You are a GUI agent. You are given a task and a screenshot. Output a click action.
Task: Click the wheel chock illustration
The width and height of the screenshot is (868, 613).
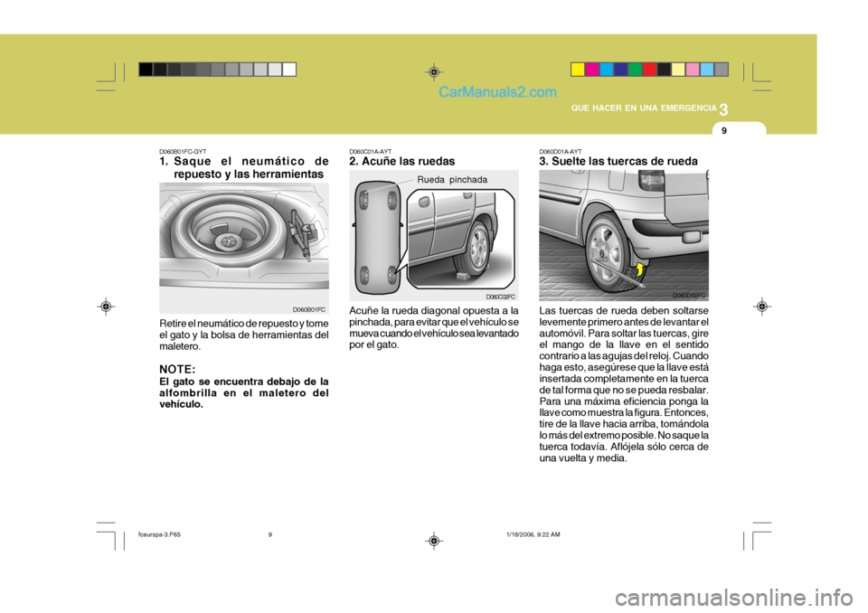point(434,236)
